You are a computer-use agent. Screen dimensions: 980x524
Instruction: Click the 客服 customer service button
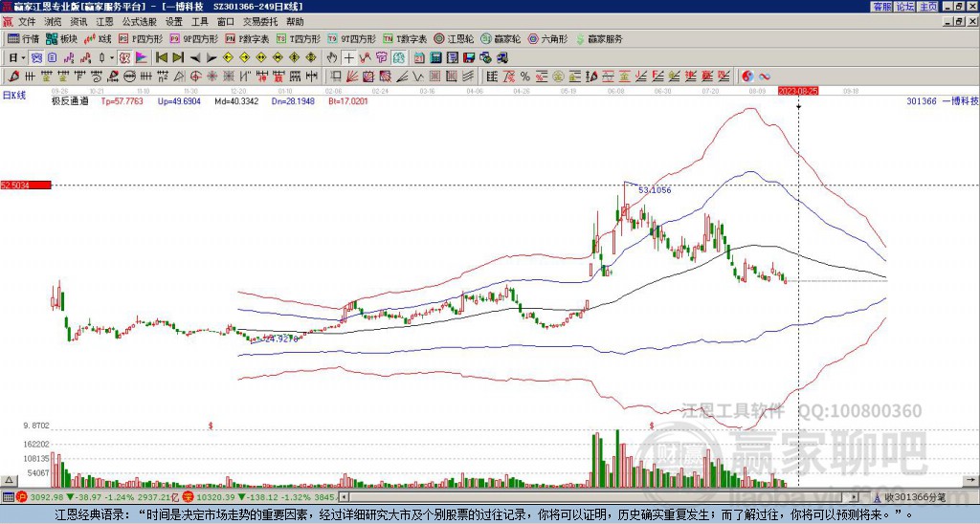coord(881,7)
